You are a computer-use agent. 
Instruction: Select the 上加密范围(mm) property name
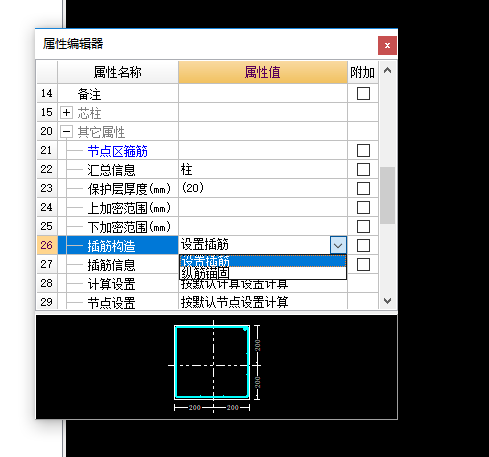coord(129,208)
